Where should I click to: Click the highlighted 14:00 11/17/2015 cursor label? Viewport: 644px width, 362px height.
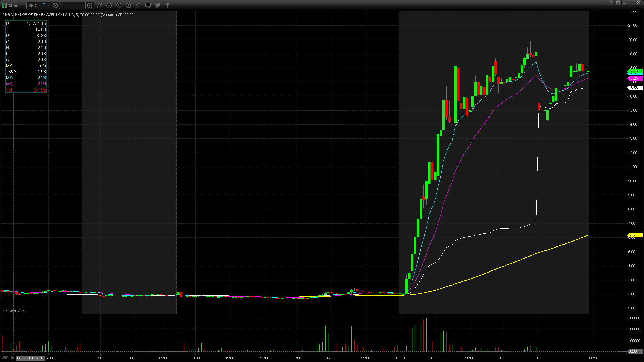point(31,358)
